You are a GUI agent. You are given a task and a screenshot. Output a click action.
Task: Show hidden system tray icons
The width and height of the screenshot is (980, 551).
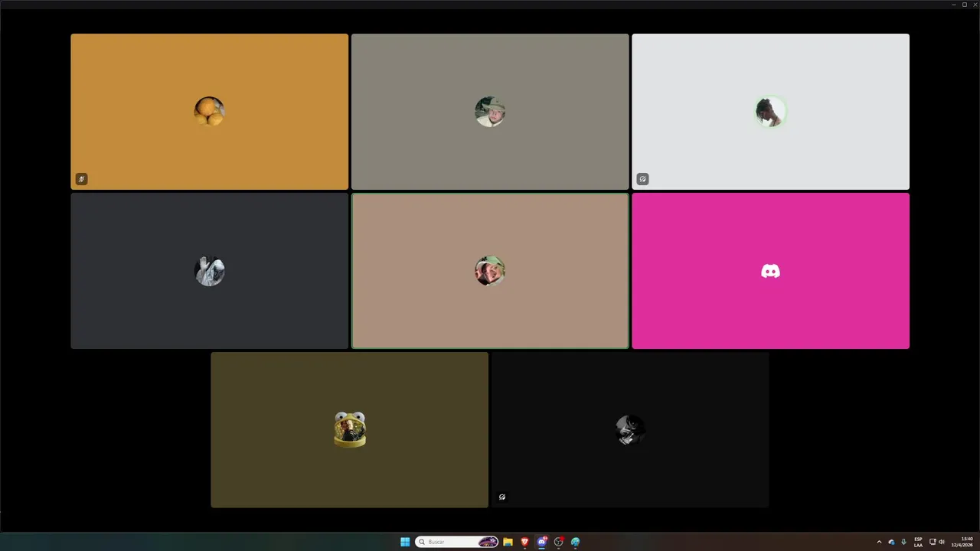879,542
